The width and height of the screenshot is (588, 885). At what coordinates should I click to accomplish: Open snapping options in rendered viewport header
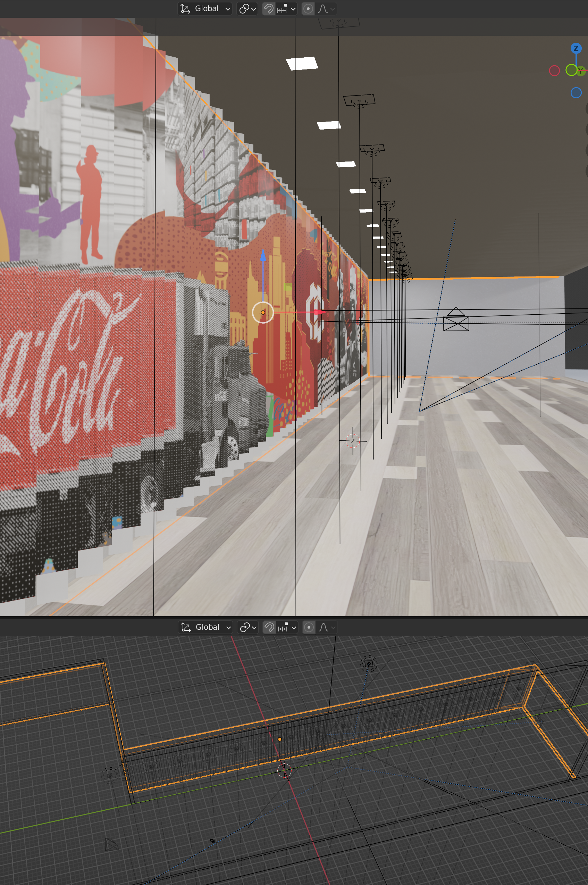point(286,9)
